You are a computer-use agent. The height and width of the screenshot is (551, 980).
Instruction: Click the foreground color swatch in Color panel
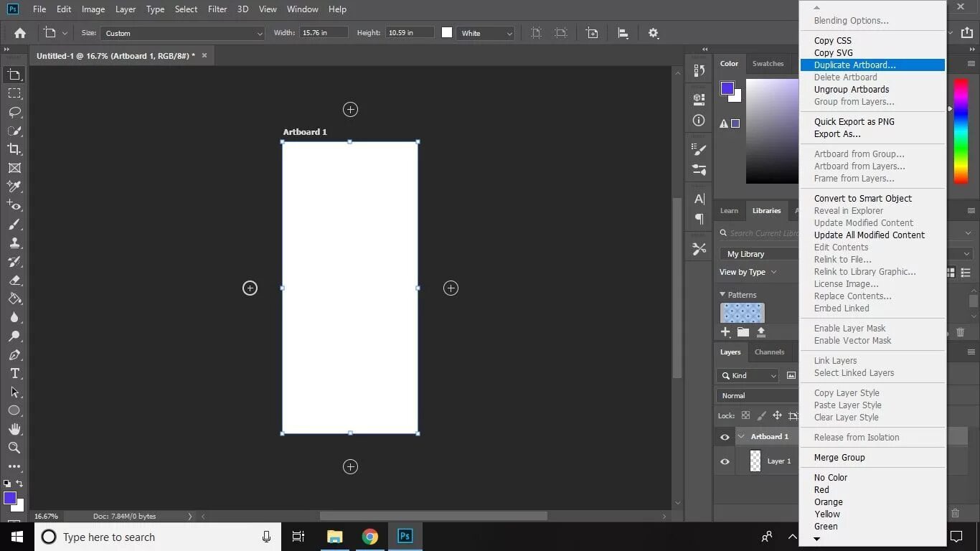(x=727, y=88)
